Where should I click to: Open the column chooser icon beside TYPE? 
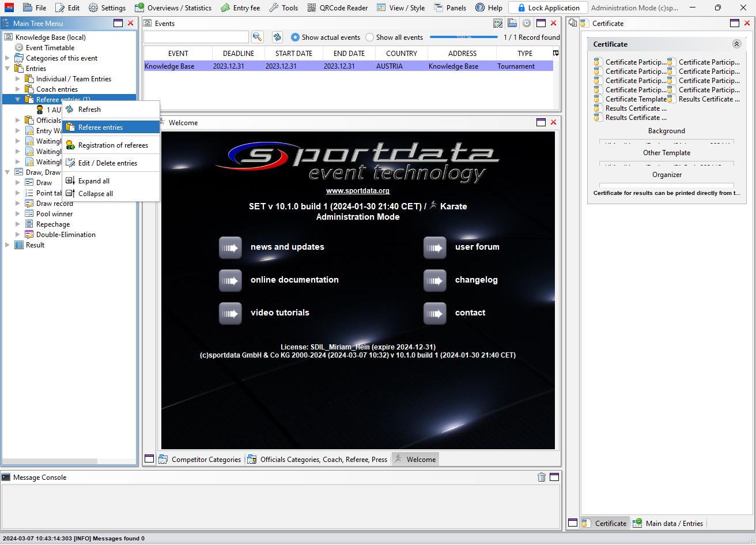click(x=556, y=53)
